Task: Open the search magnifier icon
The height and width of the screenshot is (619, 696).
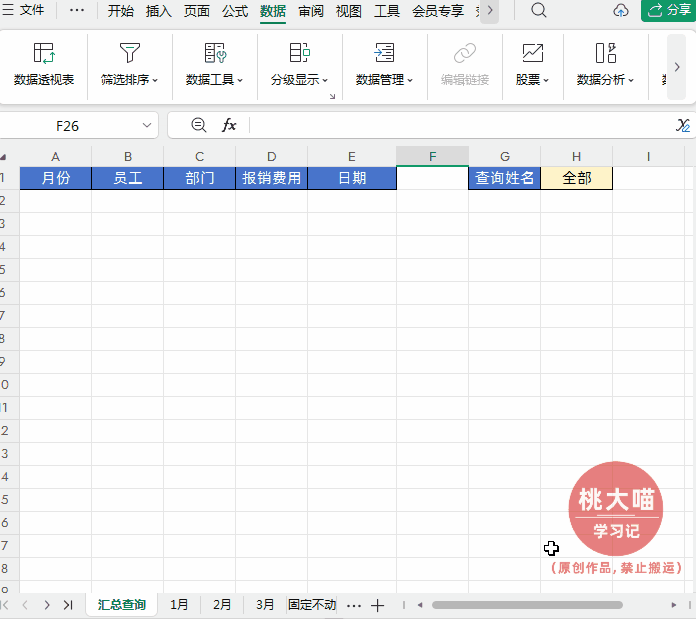Action: [x=539, y=10]
